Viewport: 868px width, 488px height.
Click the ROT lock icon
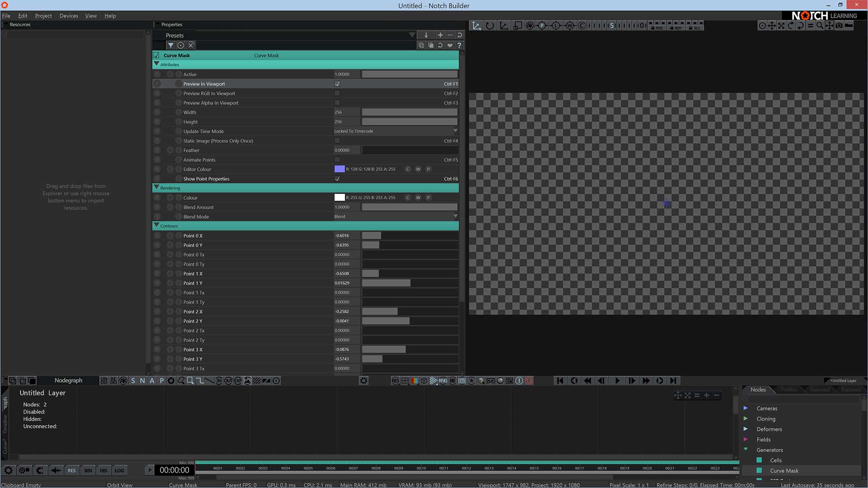click(x=676, y=28)
